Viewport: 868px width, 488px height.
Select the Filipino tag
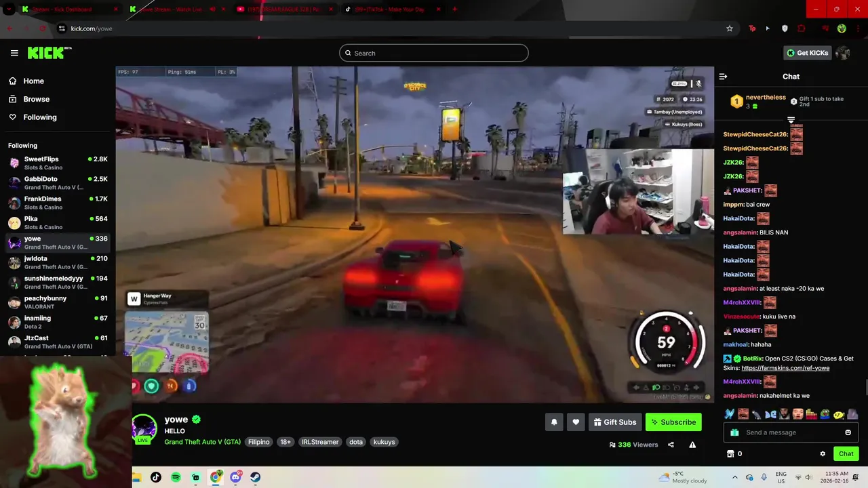(x=258, y=442)
